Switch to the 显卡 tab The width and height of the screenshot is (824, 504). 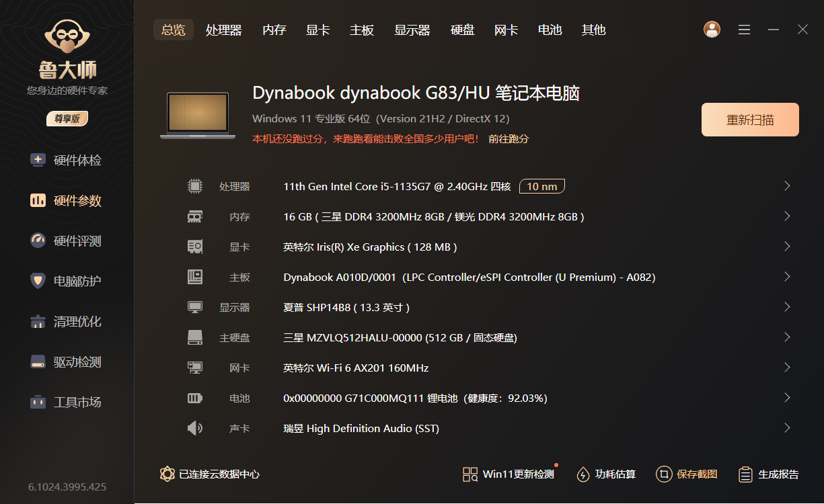pyautogui.click(x=317, y=30)
